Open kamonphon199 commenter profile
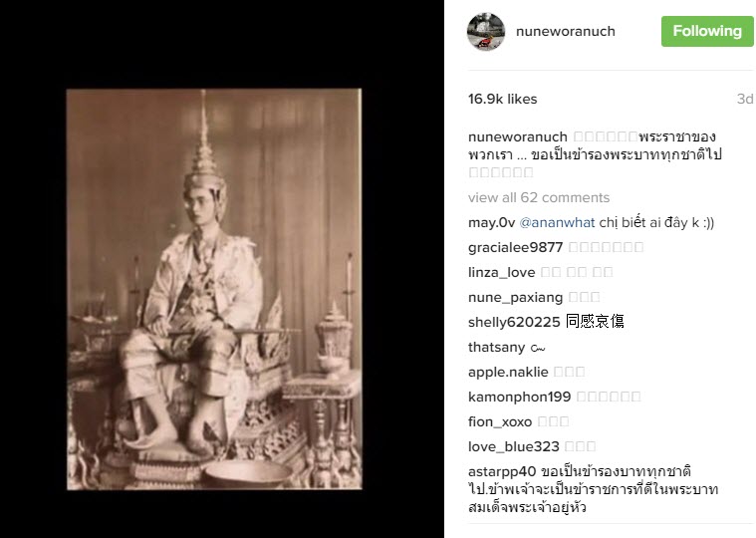The height and width of the screenshot is (538, 756). (x=519, y=397)
